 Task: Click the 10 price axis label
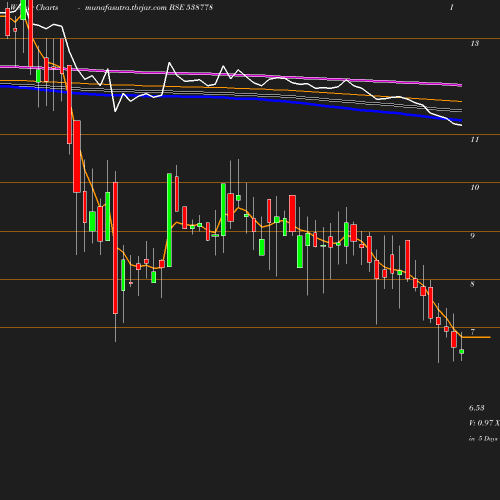[475, 188]
